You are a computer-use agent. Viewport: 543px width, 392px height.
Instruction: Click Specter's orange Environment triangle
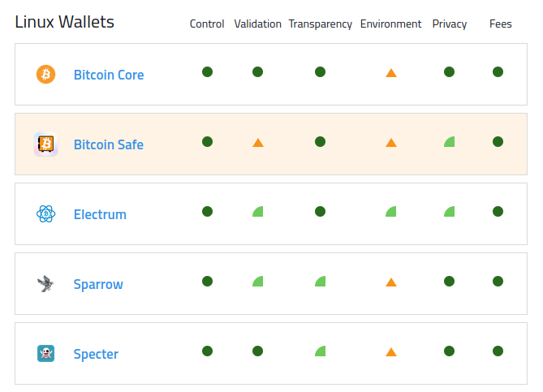click(390, 352)
